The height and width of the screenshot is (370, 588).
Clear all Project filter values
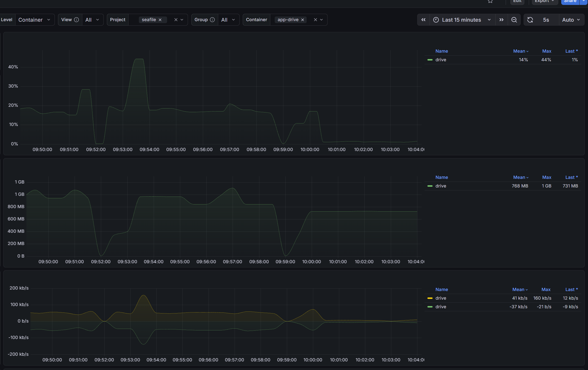click(176, 20)
